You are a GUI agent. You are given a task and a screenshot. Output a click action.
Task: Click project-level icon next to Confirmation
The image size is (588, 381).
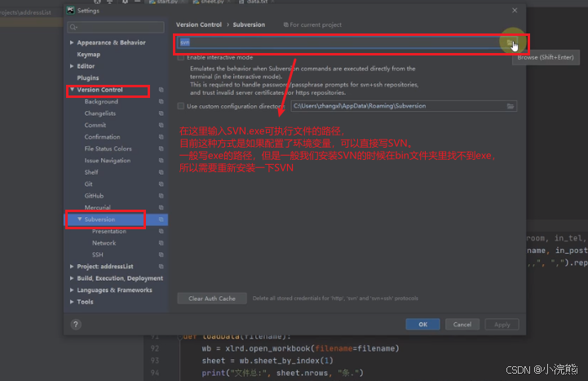click(161, 137)
